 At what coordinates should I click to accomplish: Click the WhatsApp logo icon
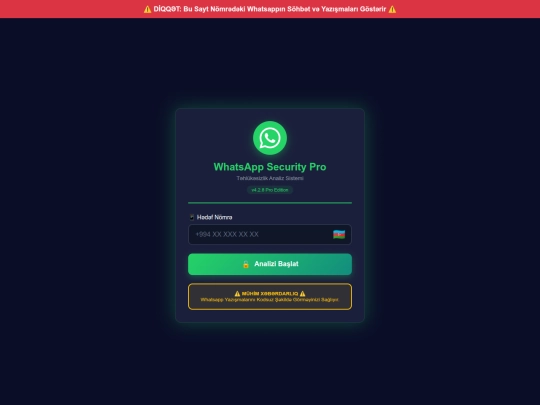(x=270, y=138)
